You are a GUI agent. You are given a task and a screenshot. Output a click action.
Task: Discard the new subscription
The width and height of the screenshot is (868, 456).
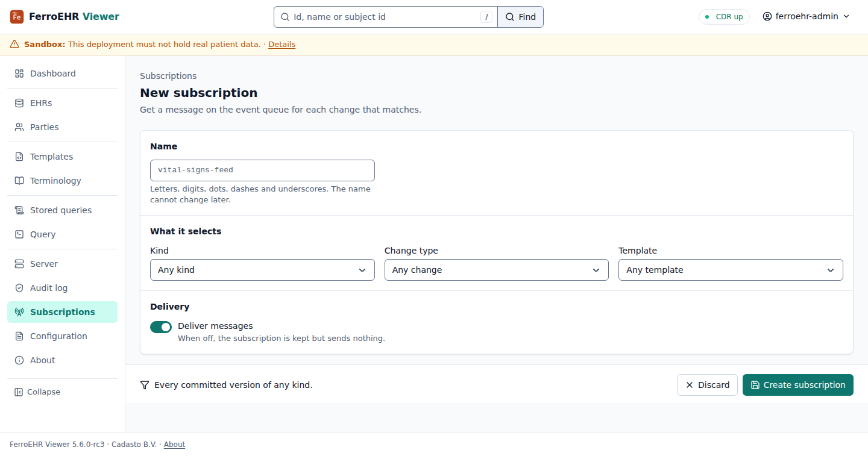coord(707,385)
